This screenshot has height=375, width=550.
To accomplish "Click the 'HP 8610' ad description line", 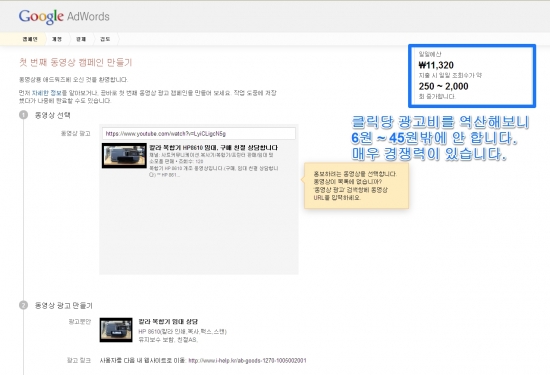I will point(182,332).
